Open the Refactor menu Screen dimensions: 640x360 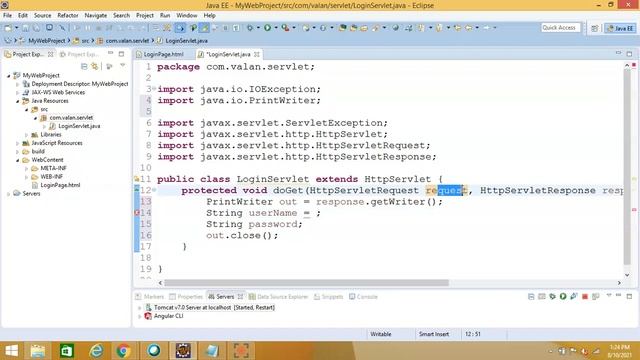coord(68,16)
